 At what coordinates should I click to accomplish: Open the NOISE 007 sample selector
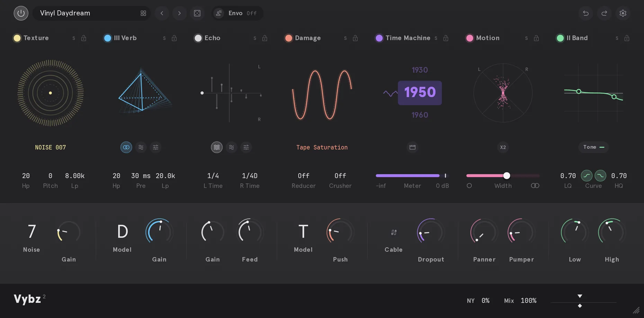[51, 147]
